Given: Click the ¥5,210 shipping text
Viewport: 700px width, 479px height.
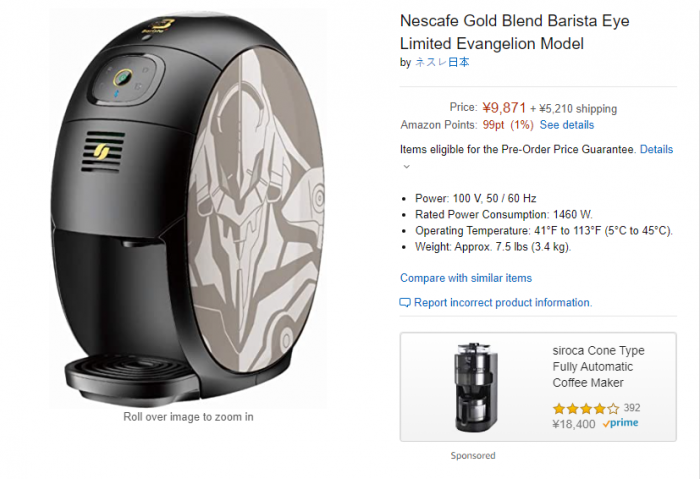Looking at the screenshot, I should pyautogui.click(x=578, y=109).
